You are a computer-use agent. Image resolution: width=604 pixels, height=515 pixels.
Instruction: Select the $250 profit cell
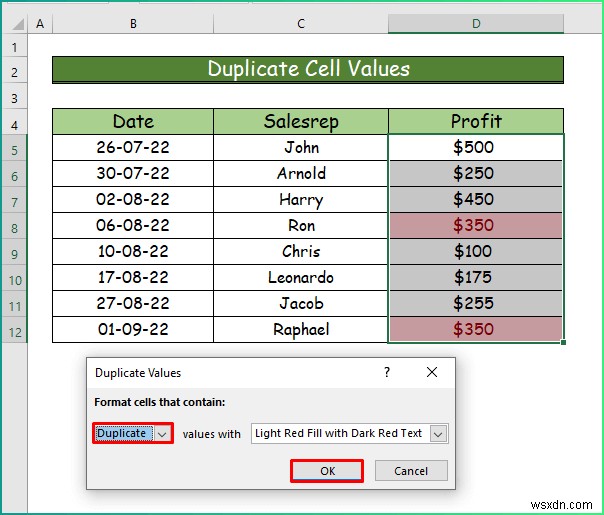(476, 173)
